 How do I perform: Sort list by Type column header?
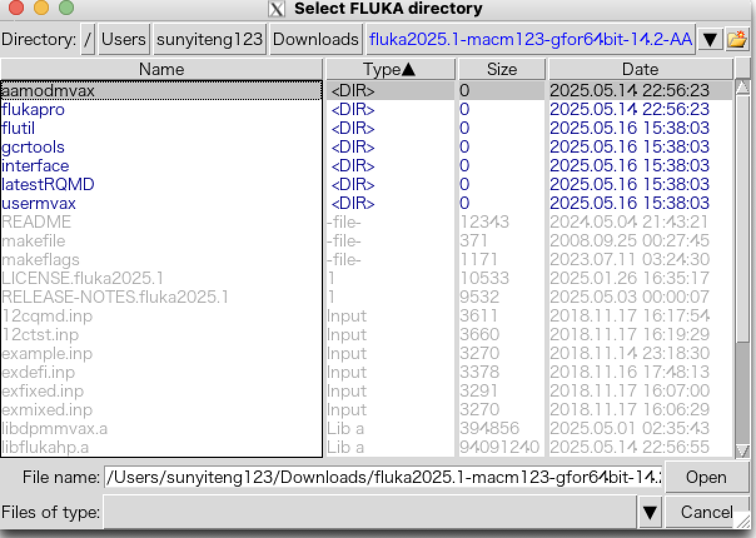click(390, 69)
